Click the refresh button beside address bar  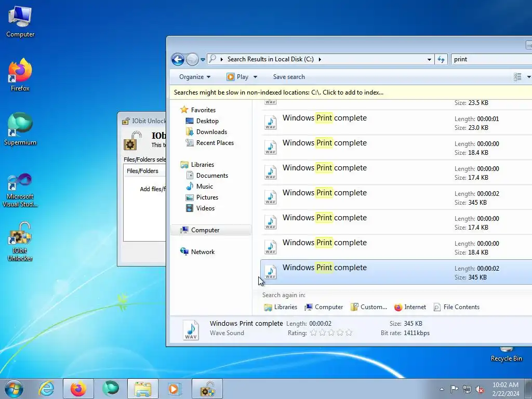441,59
